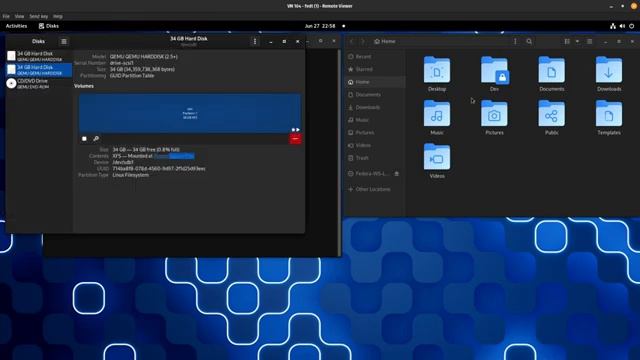The width and height of the screenshot is (640, 360).
Task: Select the Pictures folder icon in grid
Action: click(494, 118)
